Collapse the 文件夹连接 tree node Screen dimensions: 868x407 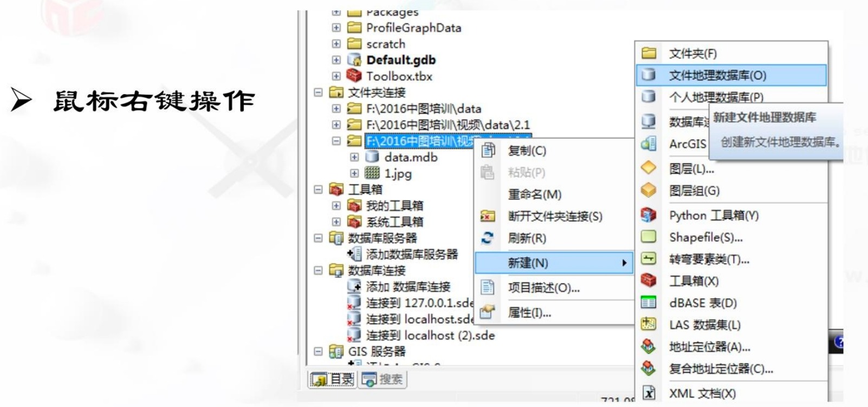coord(318,92)
